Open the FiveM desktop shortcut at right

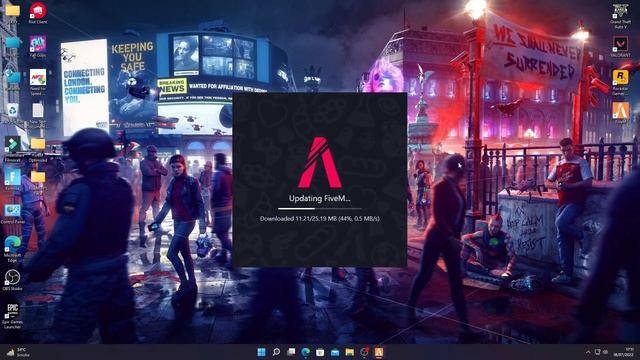pos(620,113)
